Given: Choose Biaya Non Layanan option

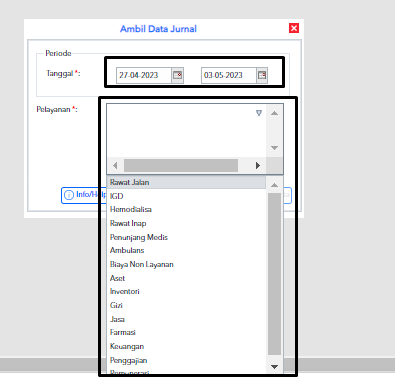Looking at the screenshot, I should point(186,264).
